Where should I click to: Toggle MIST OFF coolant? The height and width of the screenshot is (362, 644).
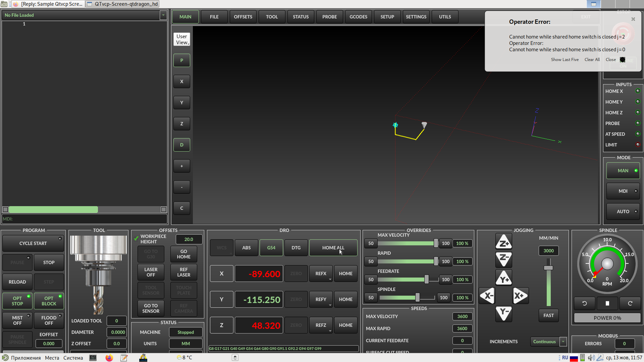[17, 320]
